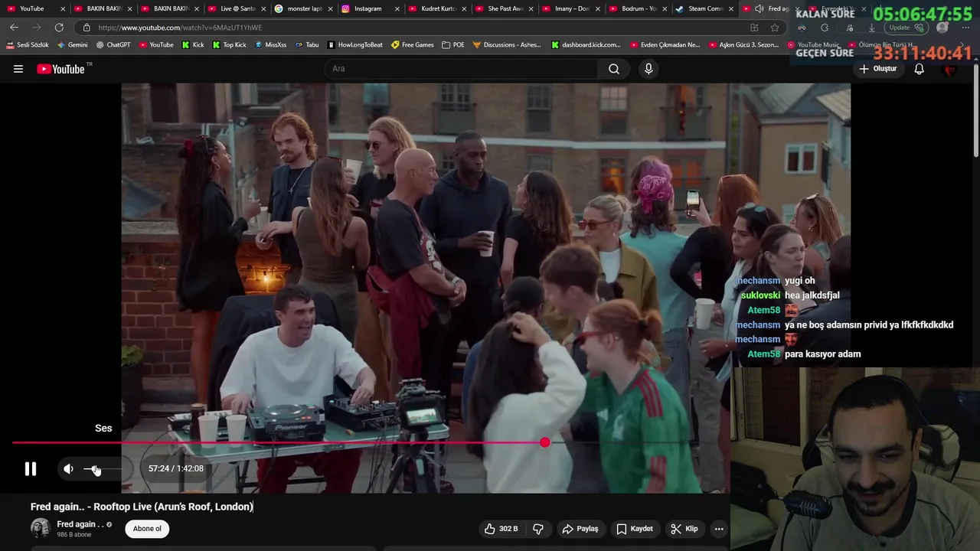Switch to the first YouTube tab
980x551 pixels.
[37, 8]
